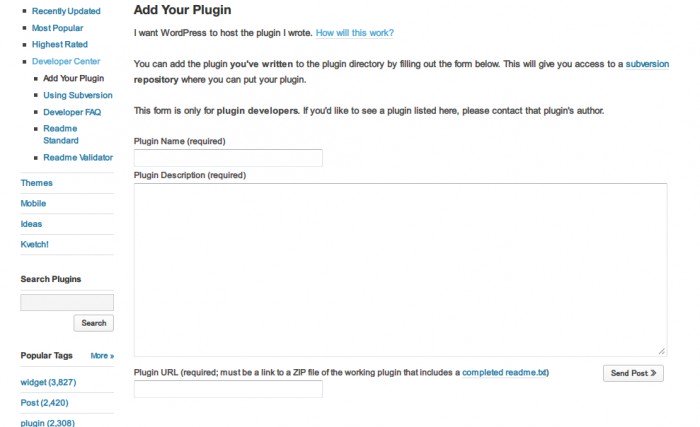Click the Send Post button
Image resolution: width=700 pixels, height=427 pixels.
tap(633, 373)
